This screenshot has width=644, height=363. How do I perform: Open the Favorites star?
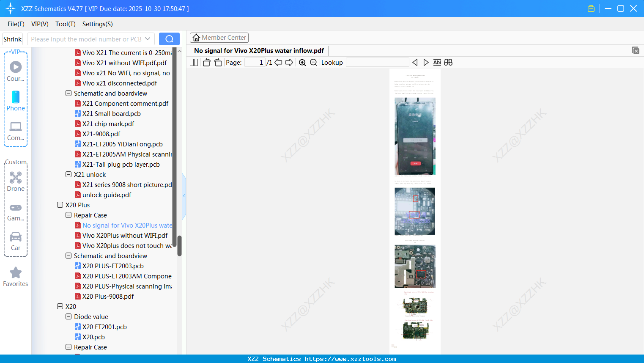pyautogui.click(x=16, y=277)
